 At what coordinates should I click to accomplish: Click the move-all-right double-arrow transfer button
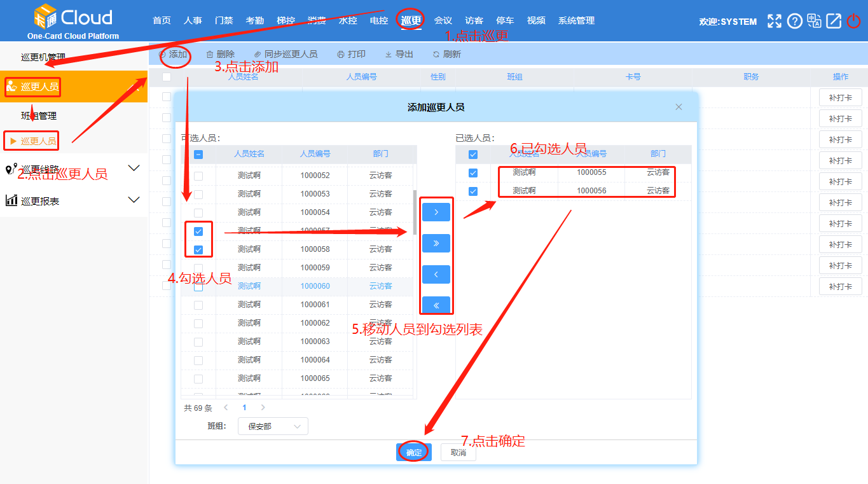tap(436, 243)
